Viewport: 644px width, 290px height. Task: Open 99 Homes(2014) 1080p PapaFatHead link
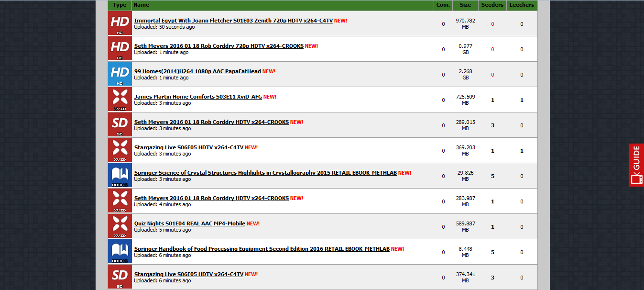click(x=197, y=71)
